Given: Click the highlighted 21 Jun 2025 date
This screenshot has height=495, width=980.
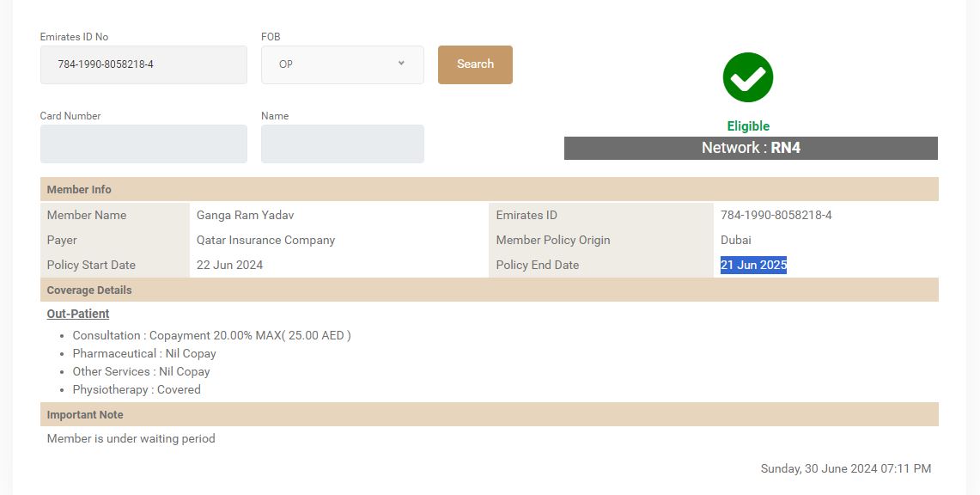Looking at the screenshot, I should 753,265.
